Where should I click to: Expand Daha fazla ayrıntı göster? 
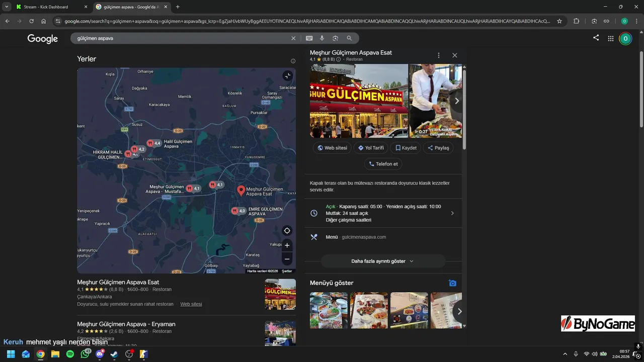tap(383, 261)
